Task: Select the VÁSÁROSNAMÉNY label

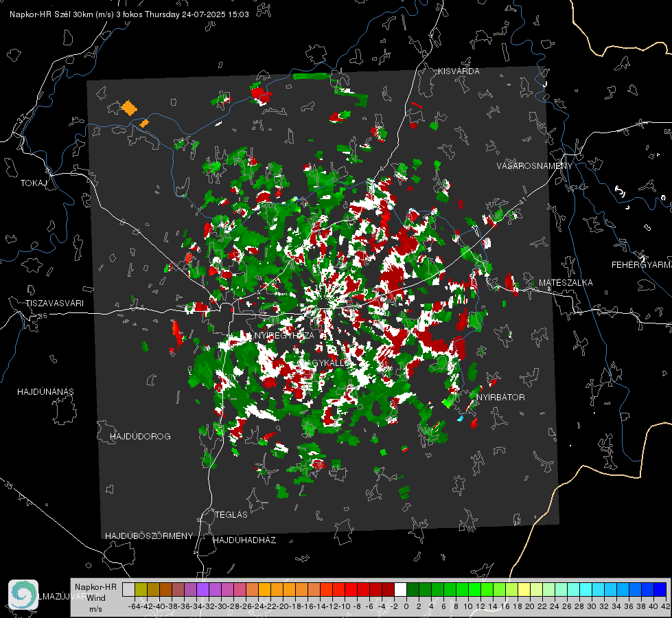Action: pyautogui.click(x=535, y=165)
